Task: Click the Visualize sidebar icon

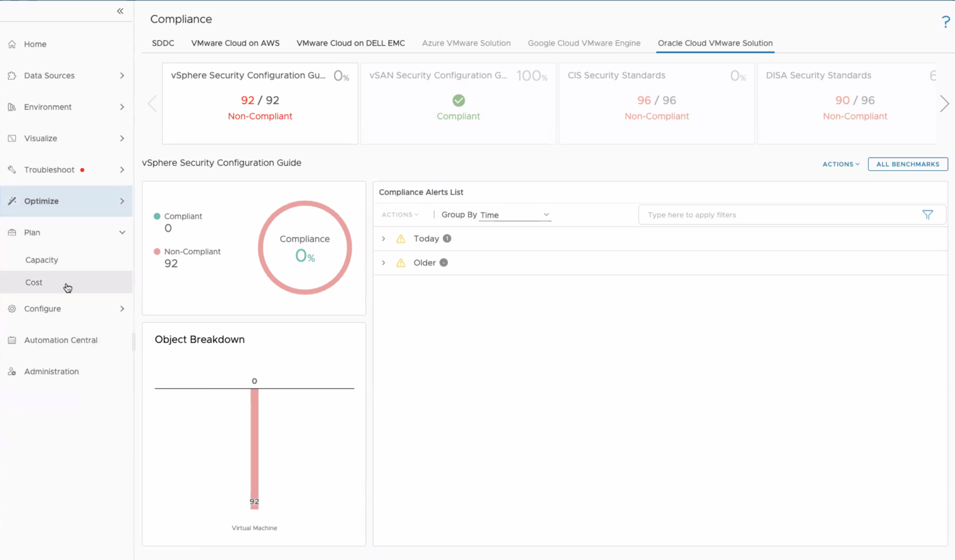Action: [12, 138]
